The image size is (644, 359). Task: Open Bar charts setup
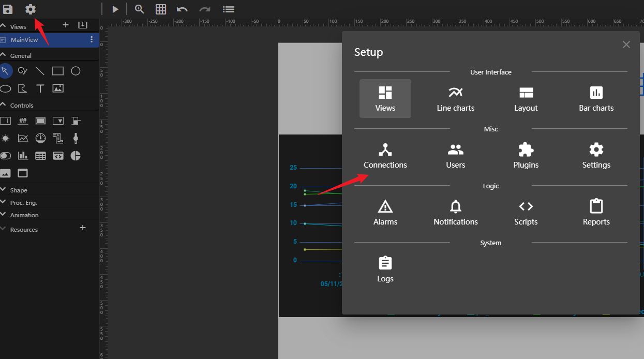point(596,98)
